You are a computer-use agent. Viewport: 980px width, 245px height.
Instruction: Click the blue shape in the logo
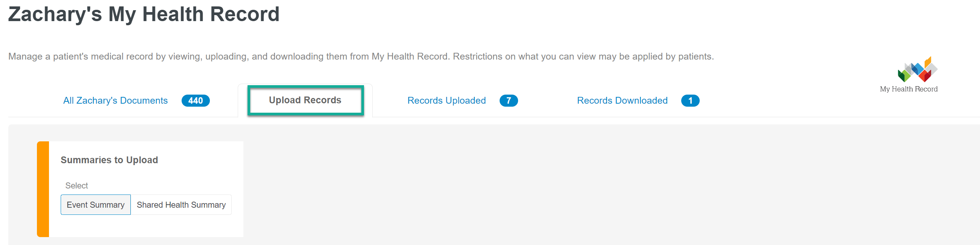(917, 69)
